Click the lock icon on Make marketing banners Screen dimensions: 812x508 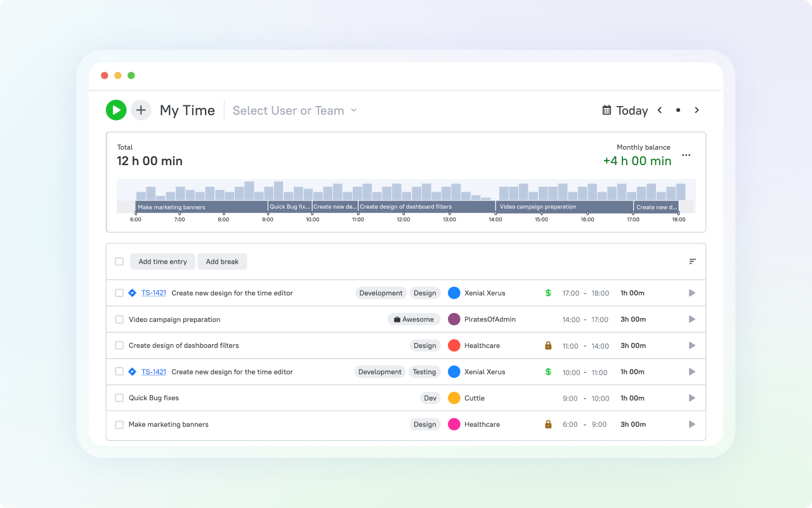click(x=548, y=424)
